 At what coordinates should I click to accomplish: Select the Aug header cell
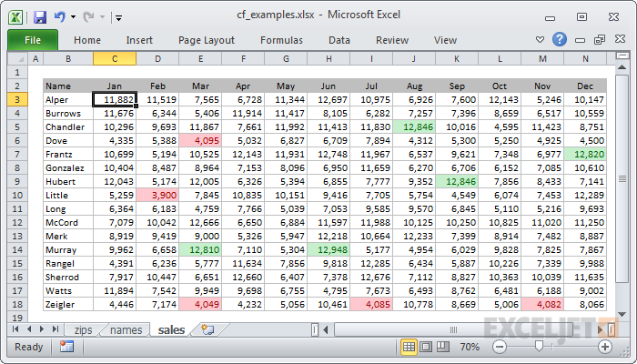coord(414,86)
